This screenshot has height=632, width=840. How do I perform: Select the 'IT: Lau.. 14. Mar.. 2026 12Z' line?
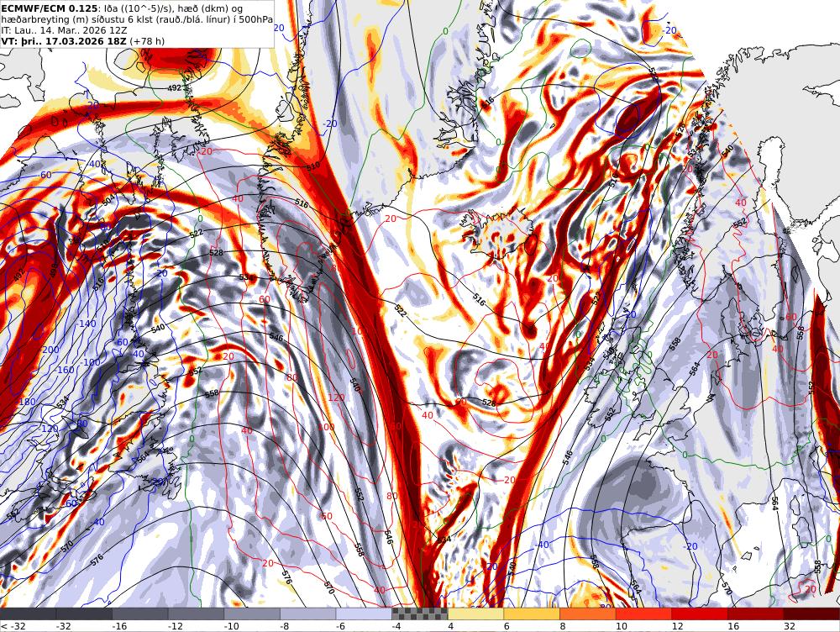65,30
